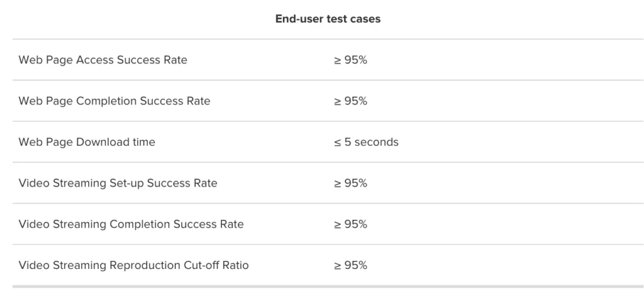Select Web Page Completion Success Rate label
This screenshot has width=644, height=296.
pyautogui.click(x=114, y=101)
